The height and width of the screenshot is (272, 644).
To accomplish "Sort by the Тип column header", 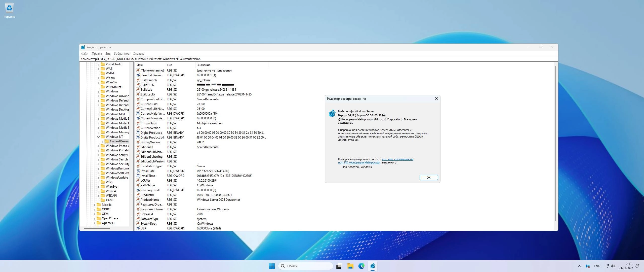I will point(180,65).
